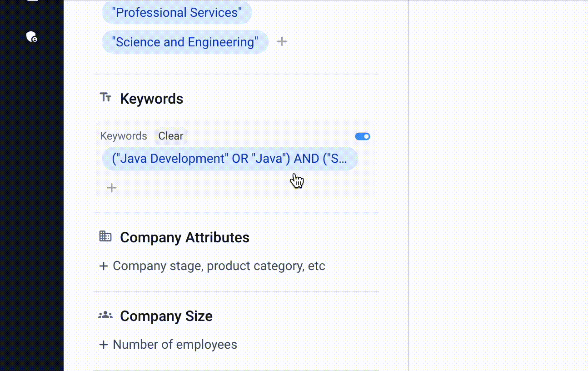Click the plus icon before "Company stage"
The height and width of the screenshot is (371, 588).
104,266
